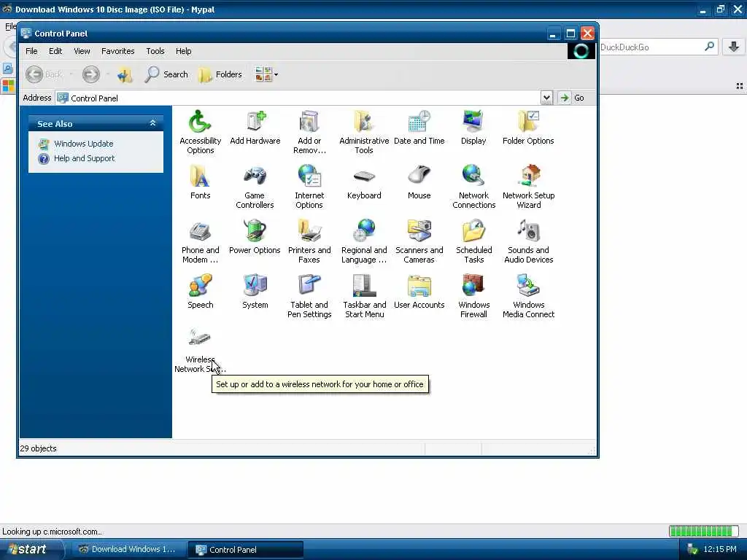Open Scheduled Tasks folder
The height and width of the screenshot is (560, 747).
click(473, 241)
